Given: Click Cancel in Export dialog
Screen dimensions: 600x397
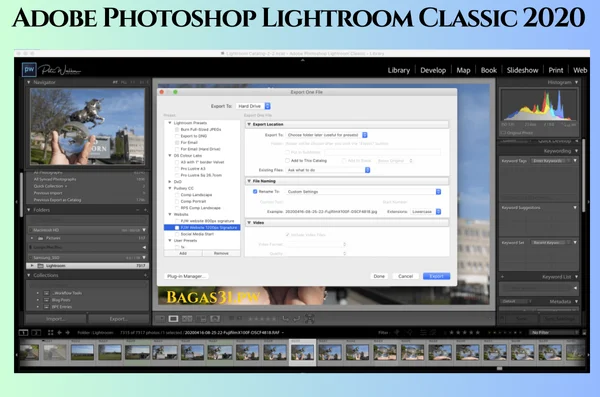Looking at the screenshot, I should 405,276.
